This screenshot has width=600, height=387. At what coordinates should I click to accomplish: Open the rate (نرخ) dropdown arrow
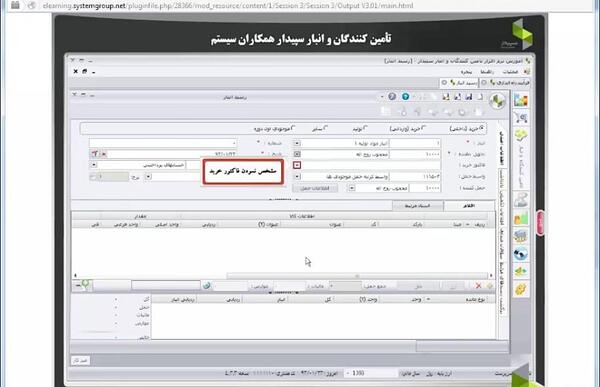point(148,176)
